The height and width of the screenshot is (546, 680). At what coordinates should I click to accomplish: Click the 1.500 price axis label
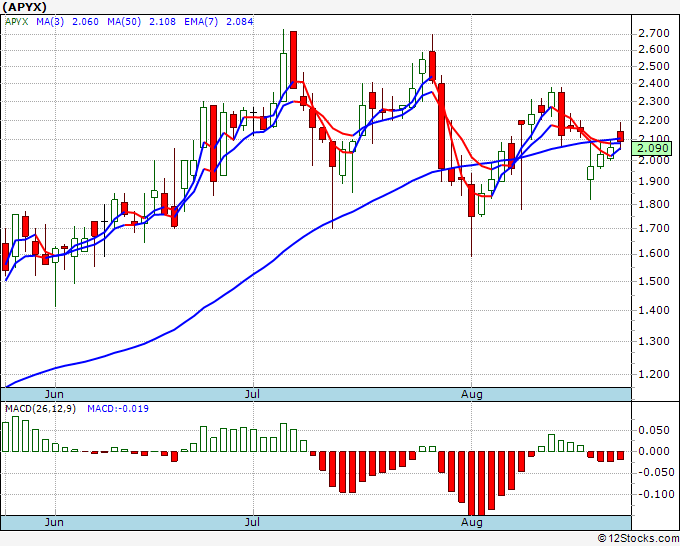tap(654, 281)
